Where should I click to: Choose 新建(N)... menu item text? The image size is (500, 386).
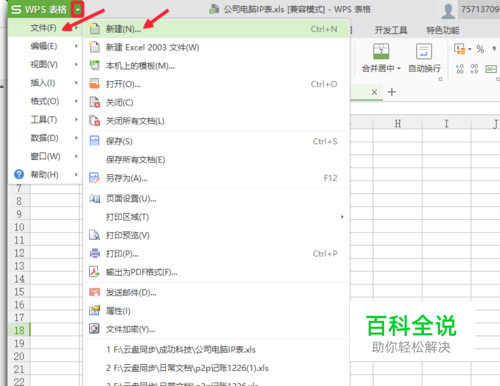(123, 29)
